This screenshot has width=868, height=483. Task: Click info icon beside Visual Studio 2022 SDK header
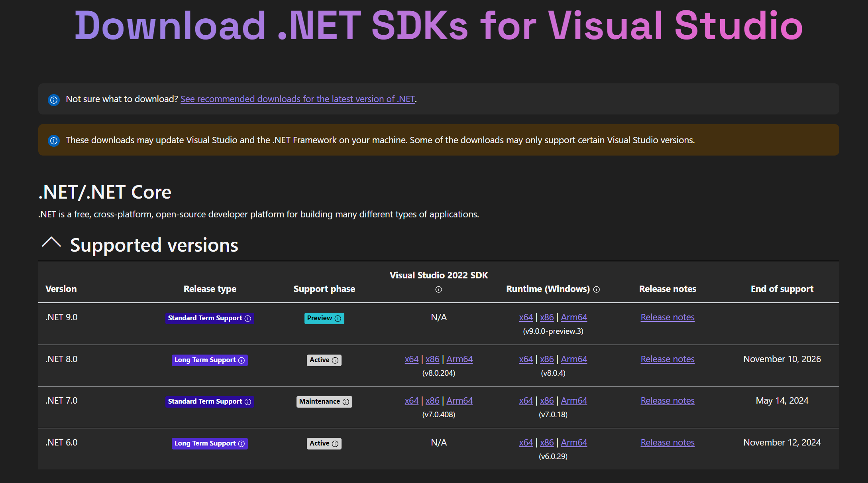tap(438, 290)
